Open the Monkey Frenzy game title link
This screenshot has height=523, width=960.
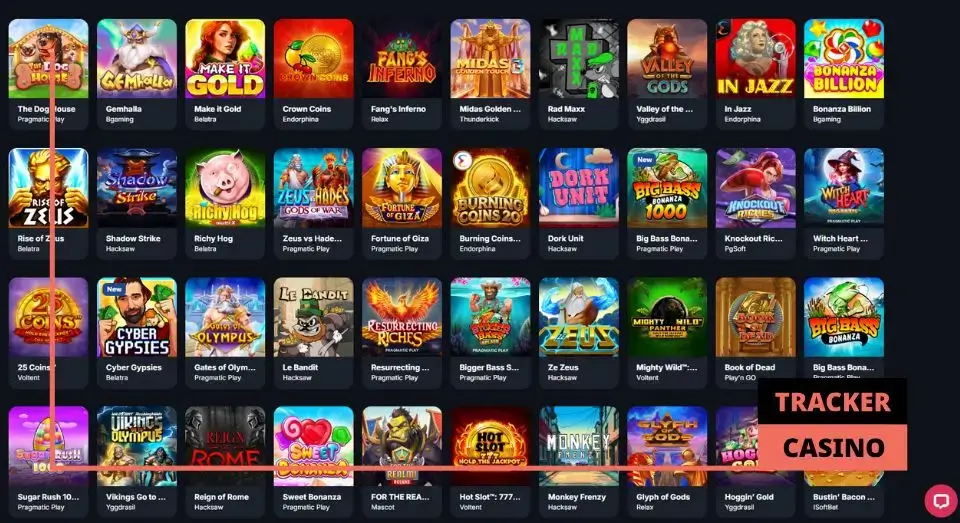[x=577, y=497]
